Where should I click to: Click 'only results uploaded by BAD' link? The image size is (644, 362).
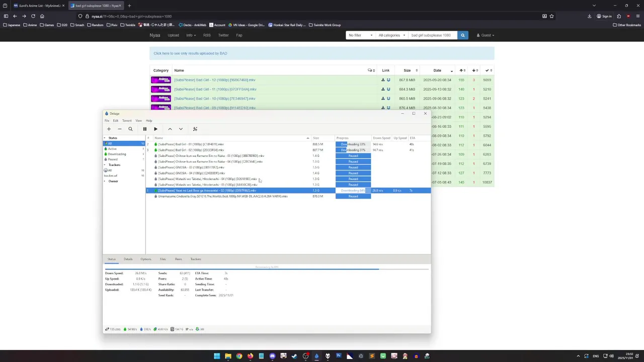point(190,53)
